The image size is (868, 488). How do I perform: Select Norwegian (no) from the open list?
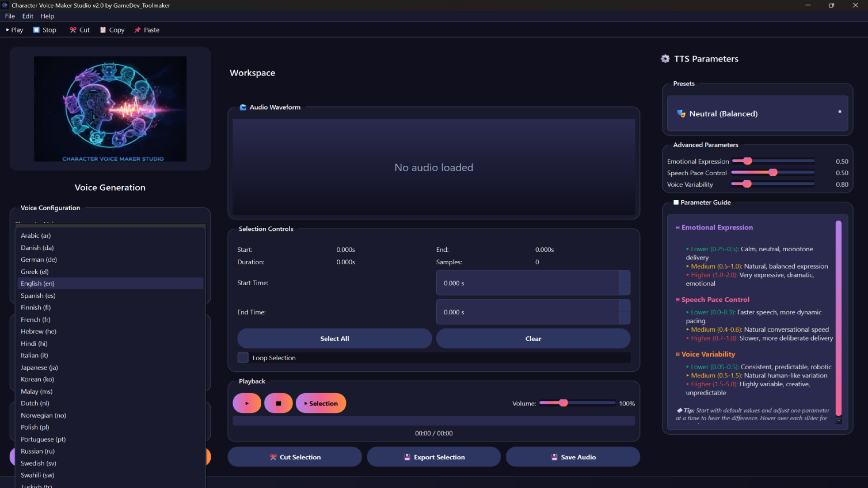[43, 415]
